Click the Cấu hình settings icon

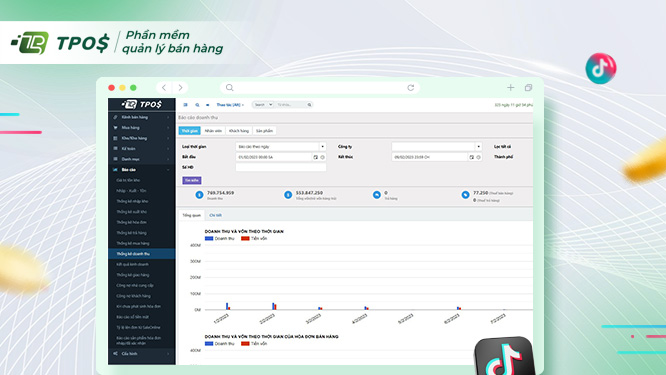115,353
